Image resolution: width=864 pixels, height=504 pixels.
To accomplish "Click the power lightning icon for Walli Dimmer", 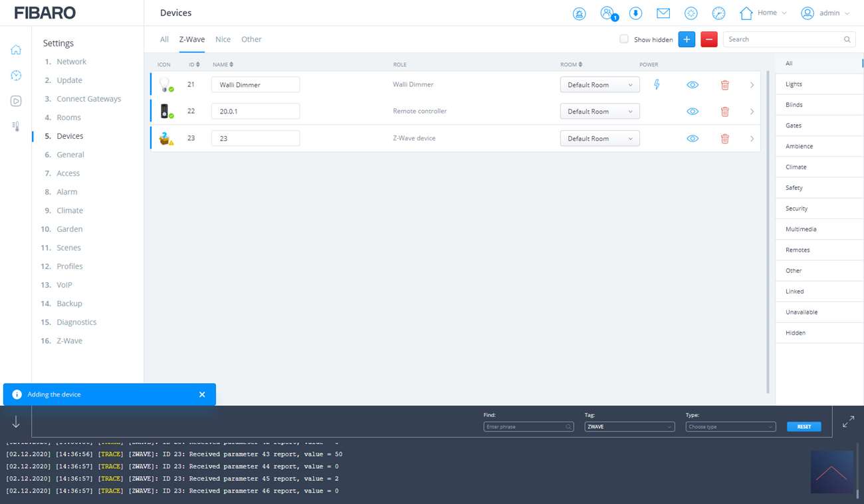I will coord(657,84).
